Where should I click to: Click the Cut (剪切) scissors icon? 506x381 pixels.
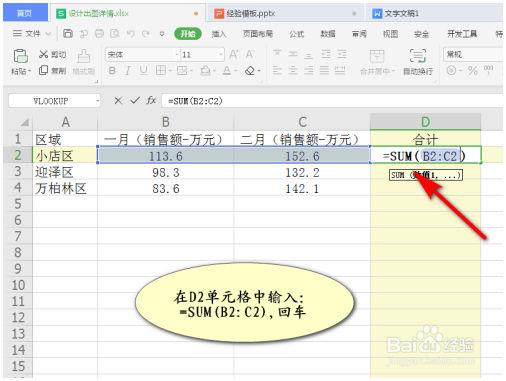pyautogui.click(x=43, y=54)
